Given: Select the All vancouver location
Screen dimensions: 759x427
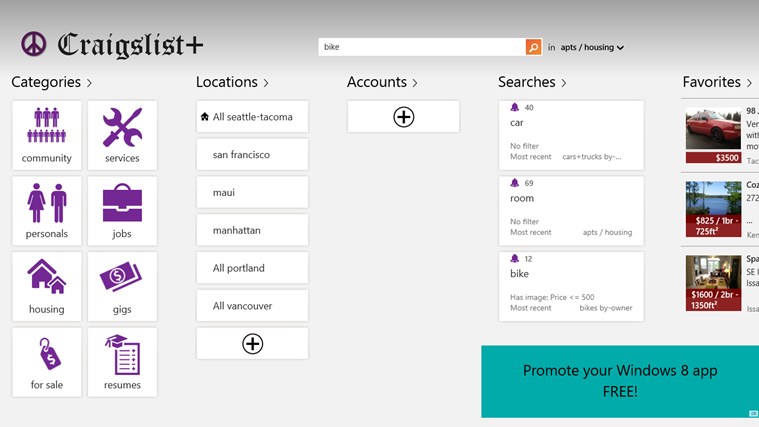Looking at the screenshot, I should coord(252,305).
